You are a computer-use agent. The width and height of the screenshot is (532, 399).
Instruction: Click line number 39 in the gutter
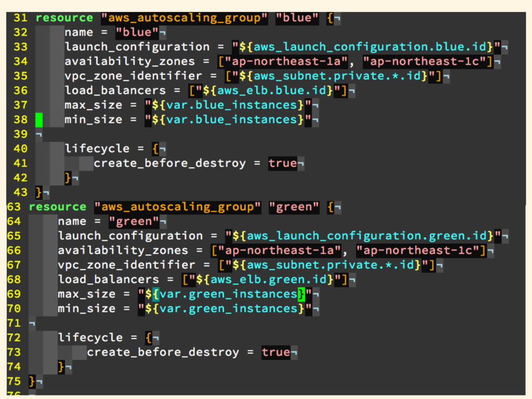pos(20,134)
